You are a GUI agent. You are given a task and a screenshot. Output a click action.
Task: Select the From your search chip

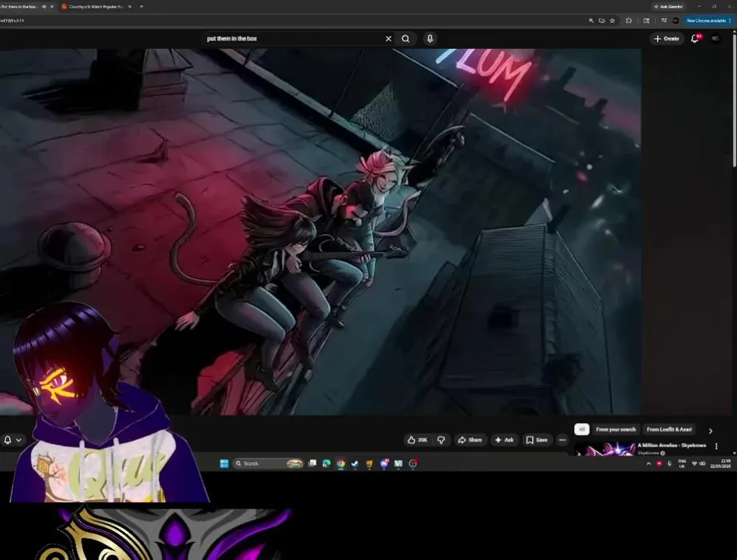[x=616, y=429]
